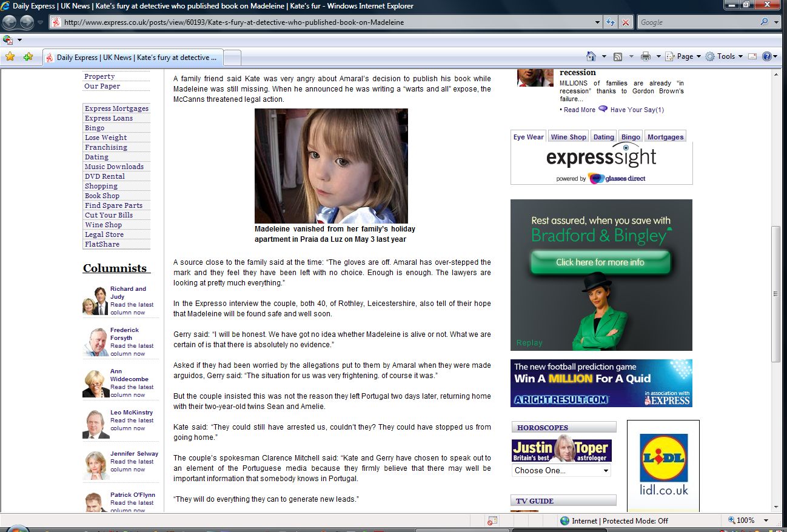Click the browser Back arrow button
The height and width of the screenshot is (532, 787).
point(10,22)
